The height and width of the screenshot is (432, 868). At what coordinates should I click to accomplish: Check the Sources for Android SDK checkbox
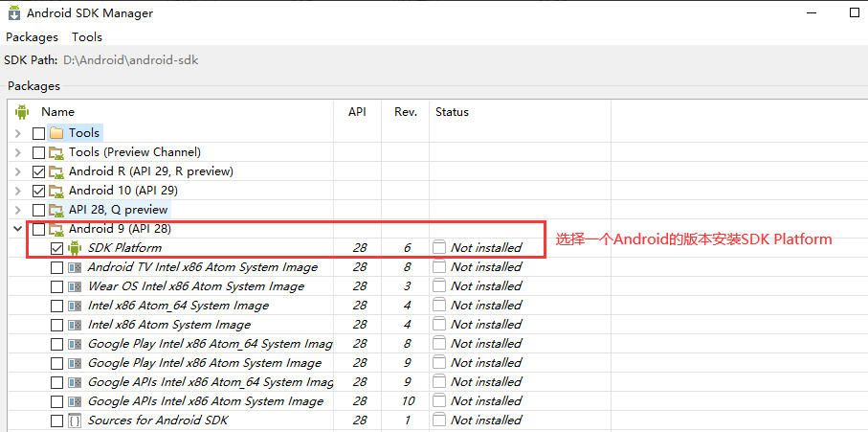(57, 421)
